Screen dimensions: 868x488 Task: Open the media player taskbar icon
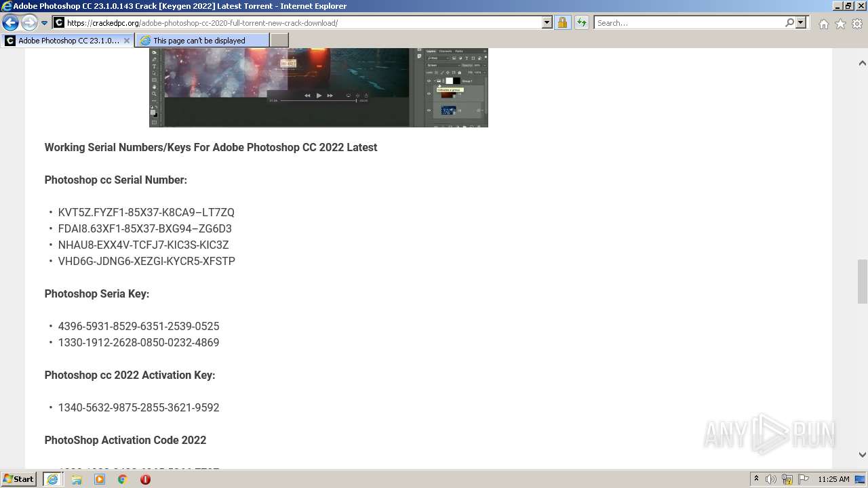pos(100,479)
